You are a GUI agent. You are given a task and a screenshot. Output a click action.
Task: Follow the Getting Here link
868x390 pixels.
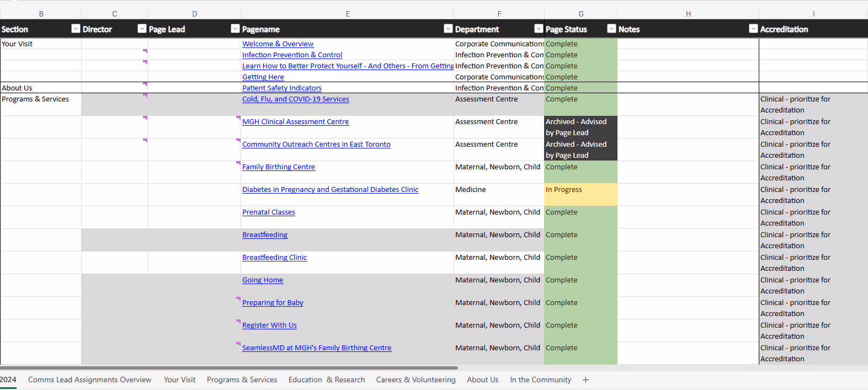[x=263, y=77]
